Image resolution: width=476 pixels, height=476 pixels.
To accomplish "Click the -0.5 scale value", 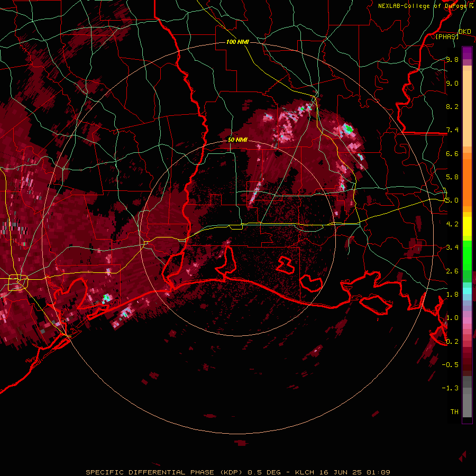I will click(x=450, y=364).
